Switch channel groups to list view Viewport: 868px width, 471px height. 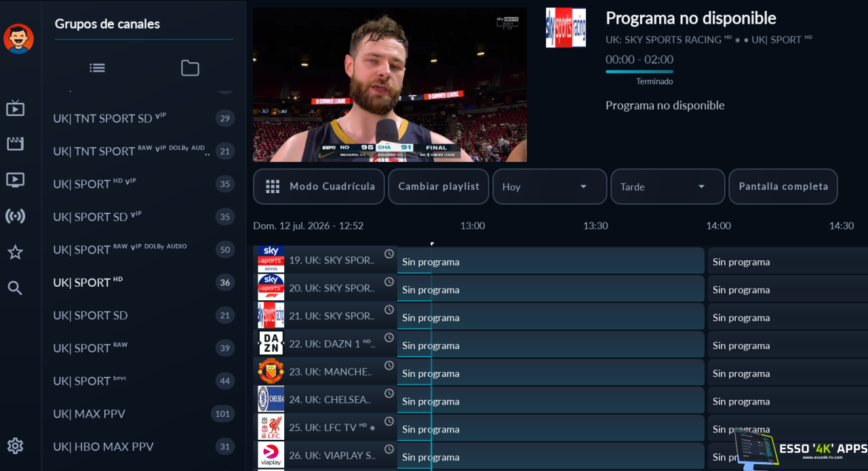coord(97,68)
